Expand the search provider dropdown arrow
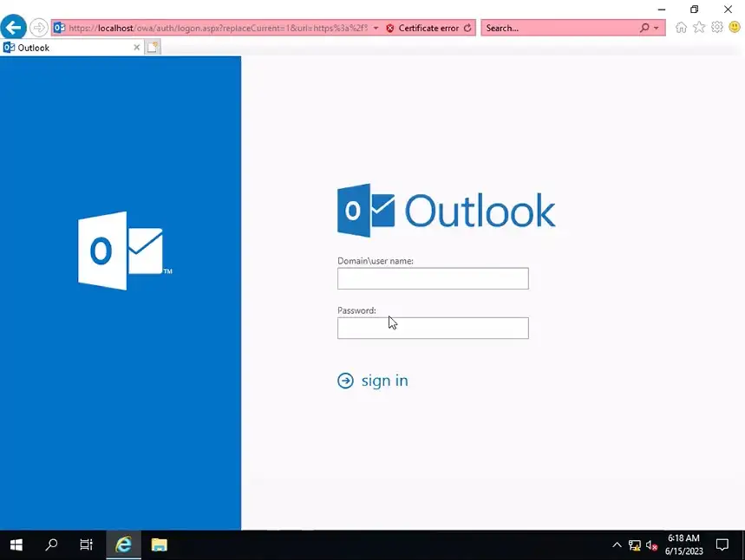 click(656, 28)
